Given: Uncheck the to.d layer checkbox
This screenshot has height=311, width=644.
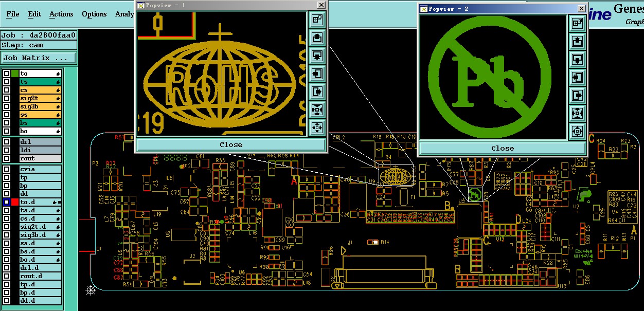Looking at the screenshot, I should point(7,202).
